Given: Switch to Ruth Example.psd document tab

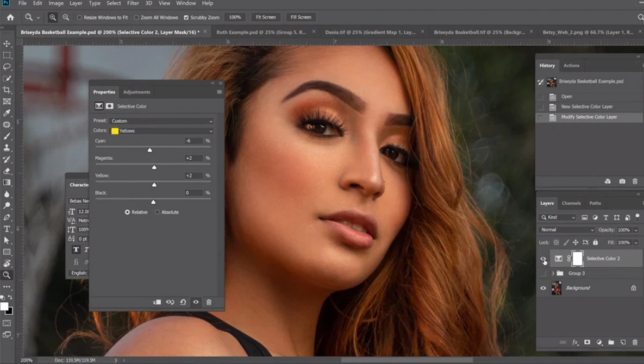Looking at the screenshot, I should [261, 32].
